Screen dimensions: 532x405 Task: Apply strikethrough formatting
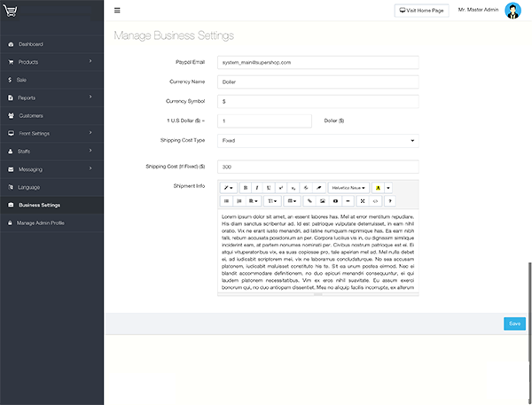click(x=306, y=188)
